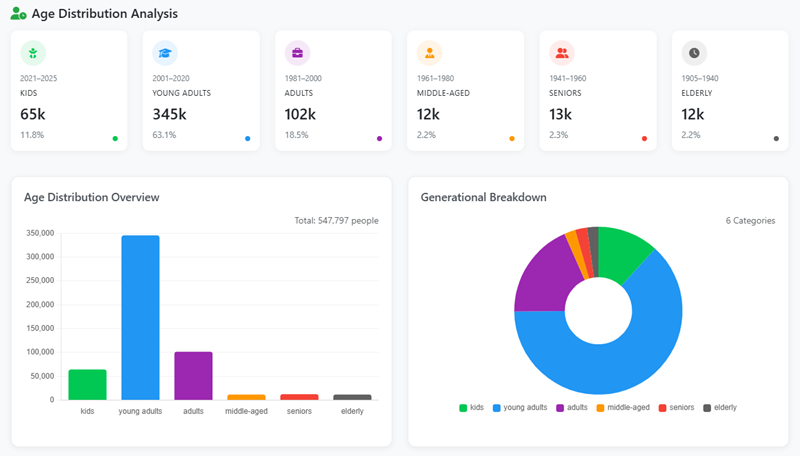Toggle kids in the donut chart legend
The image size is (800, 456).
[472, 408]
